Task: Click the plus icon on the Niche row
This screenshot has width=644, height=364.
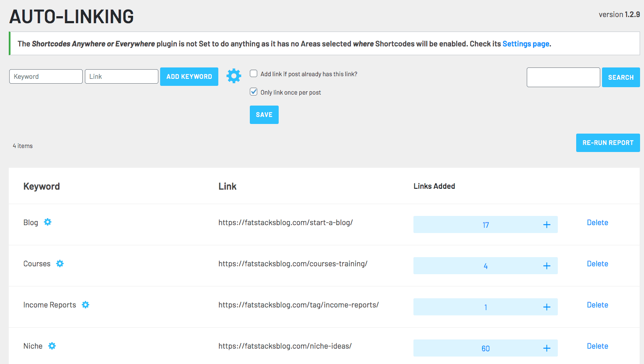Action: [546, 348]
